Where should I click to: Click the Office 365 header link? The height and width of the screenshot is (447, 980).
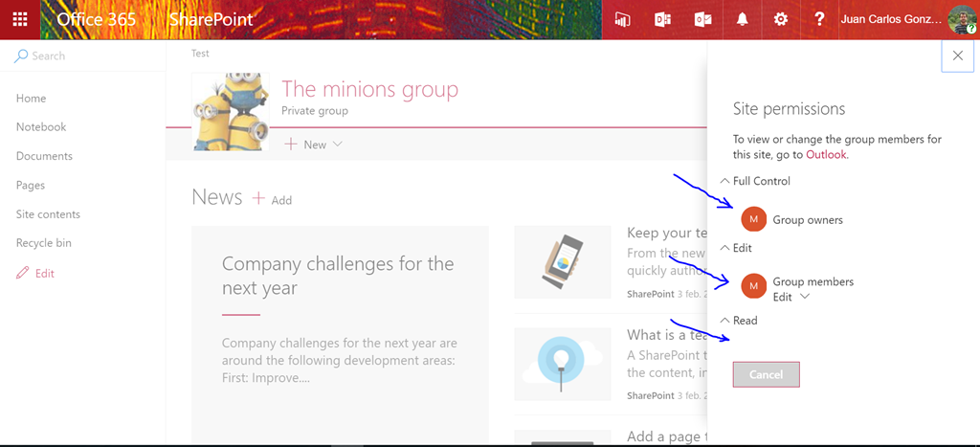[97, 19]
